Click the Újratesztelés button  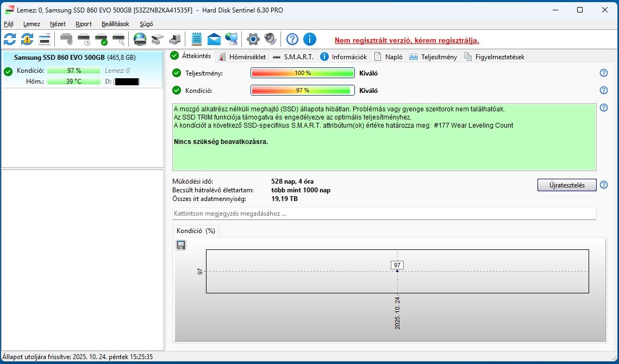click(x=567, y=185)
